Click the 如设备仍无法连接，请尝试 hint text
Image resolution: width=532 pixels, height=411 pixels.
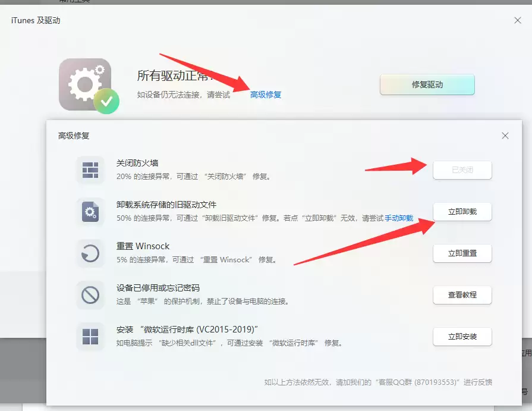pos(184,95)
